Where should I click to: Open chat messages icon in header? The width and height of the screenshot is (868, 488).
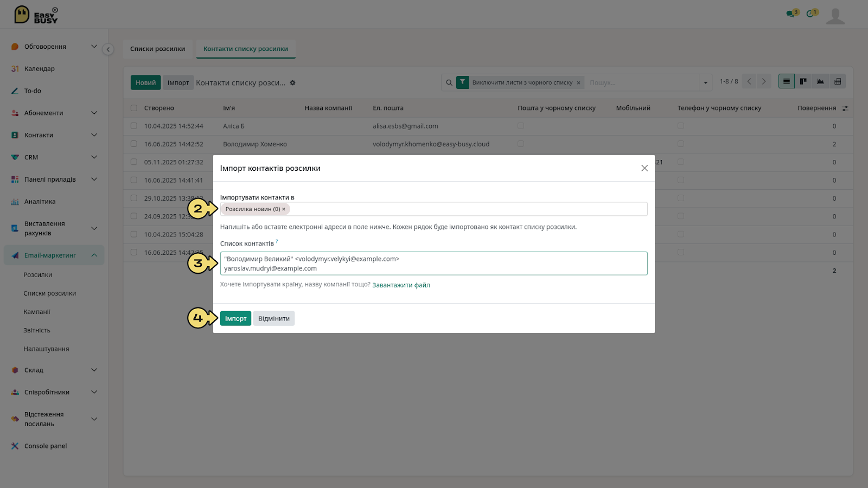click(x=790, y=14)
